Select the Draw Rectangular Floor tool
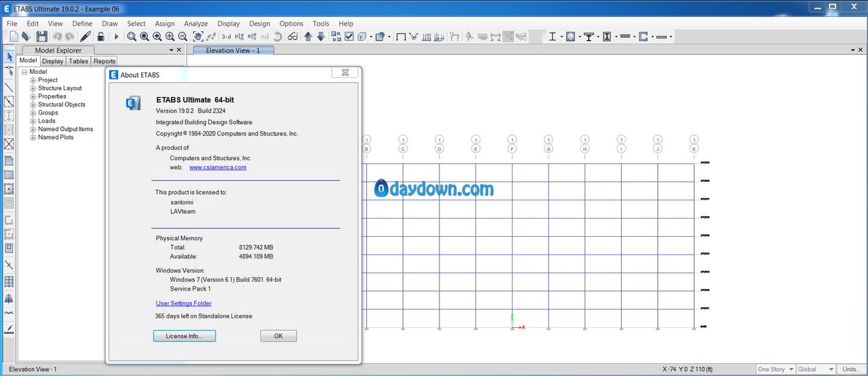This screenshot has width=868, height=376. pyautogui.click(x=9, y=175)
